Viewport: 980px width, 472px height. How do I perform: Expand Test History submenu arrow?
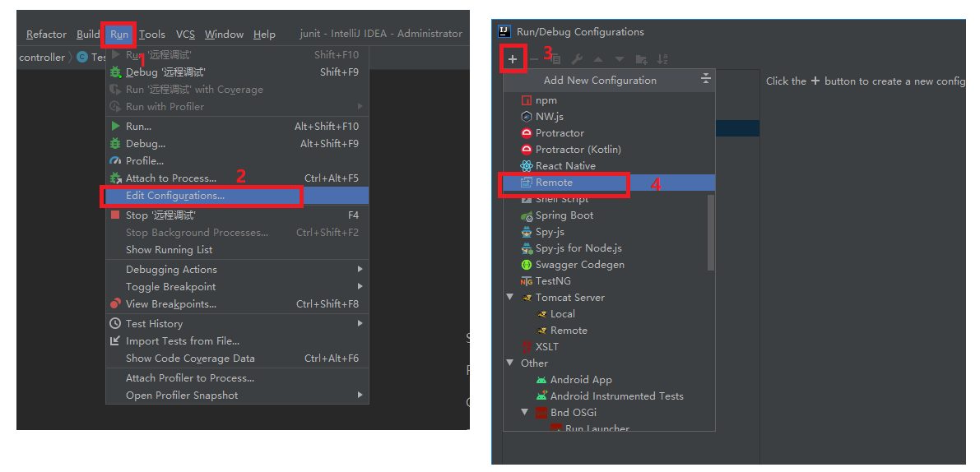pos(360,323)
